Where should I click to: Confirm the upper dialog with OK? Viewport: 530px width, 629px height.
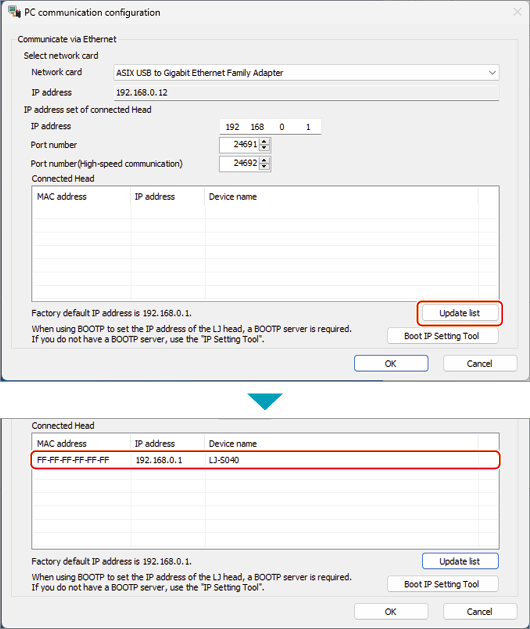391,363
